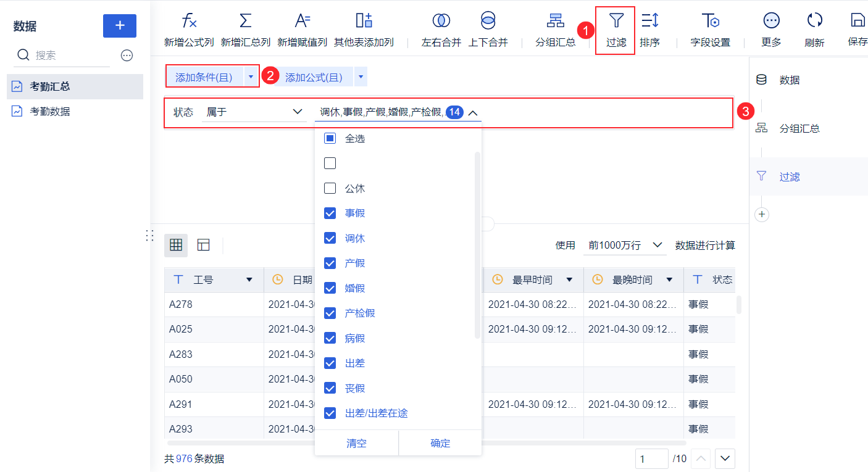Select the 左右合并 merge icon
Screen dimensions: 868x472
pos(441,20)
